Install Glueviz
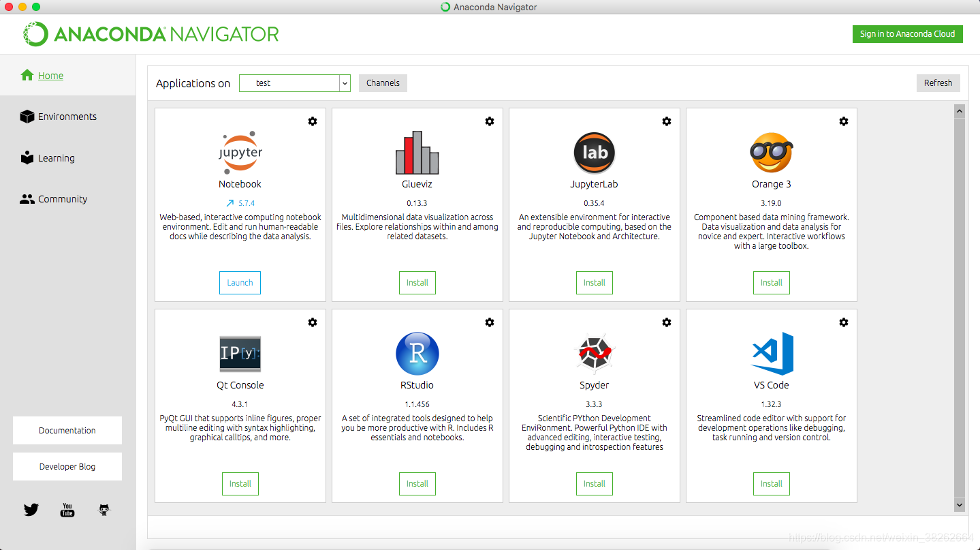Image resolution: width=980 pixels, height=550 pixels. tap(417, 283)
